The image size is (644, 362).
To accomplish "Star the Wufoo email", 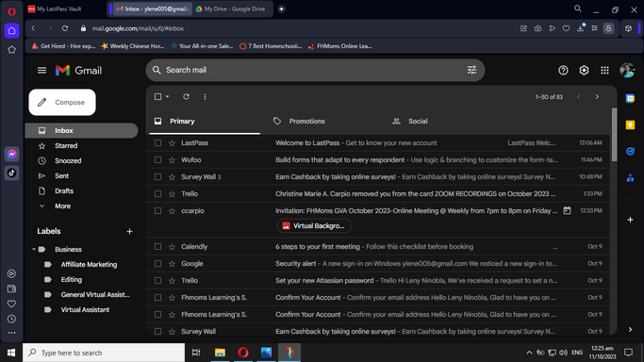I will coord(173,160).
